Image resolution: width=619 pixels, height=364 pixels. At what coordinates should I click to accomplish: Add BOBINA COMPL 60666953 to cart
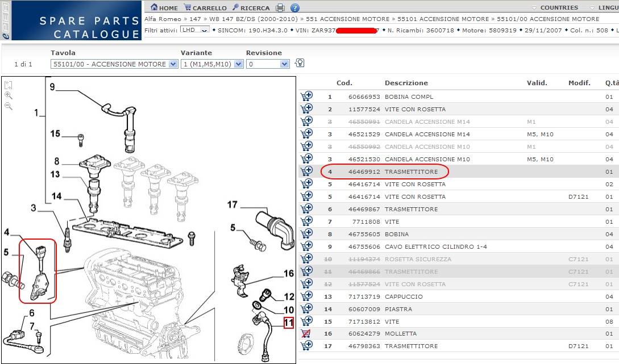[x=306, y=96]
